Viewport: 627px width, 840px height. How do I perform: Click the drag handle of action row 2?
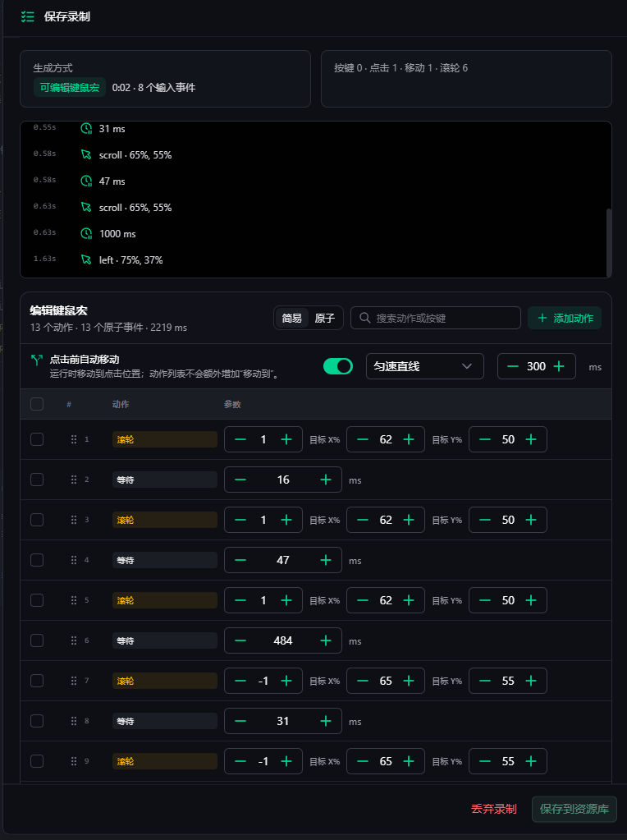point(74,480)
